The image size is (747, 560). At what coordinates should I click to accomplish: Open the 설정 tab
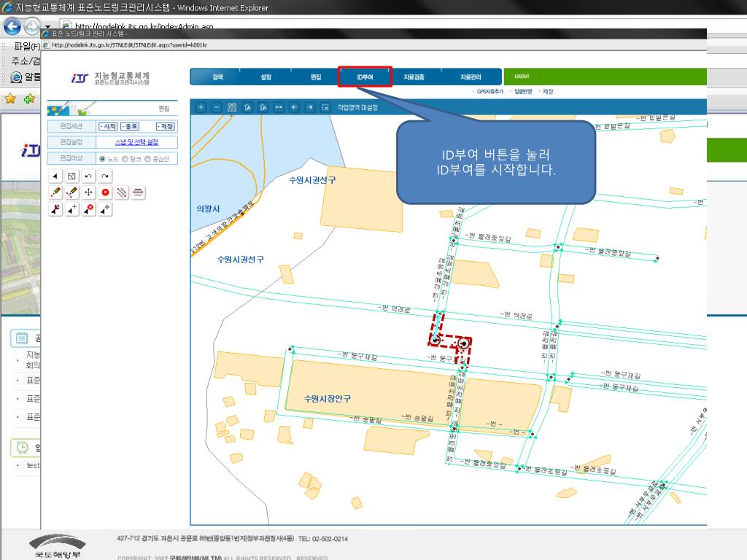266,77
